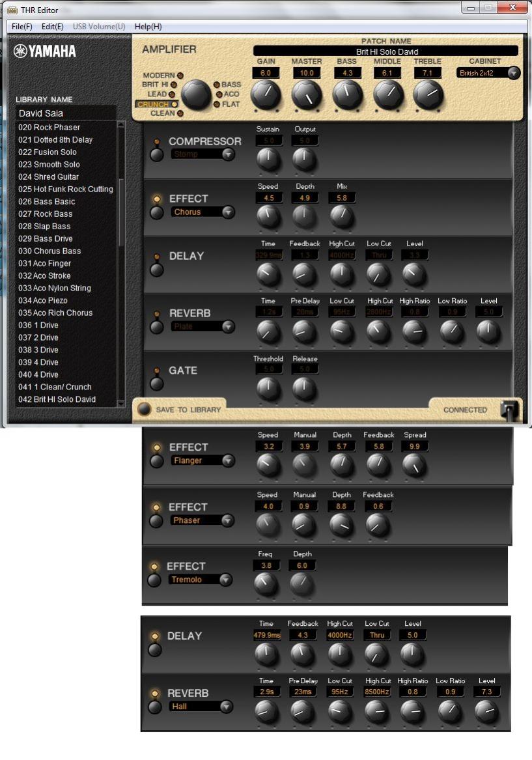This screenshot has width=532, height=760.
Task: Toggle the top DELAY section switch
Action: (x=156, y=270)
